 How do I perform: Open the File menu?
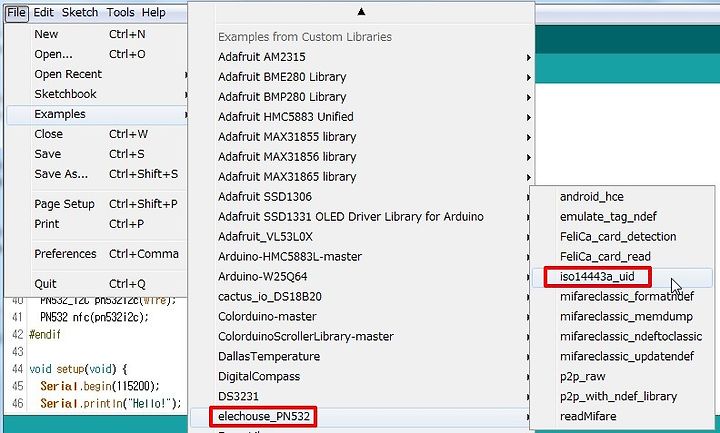point(17,12)
